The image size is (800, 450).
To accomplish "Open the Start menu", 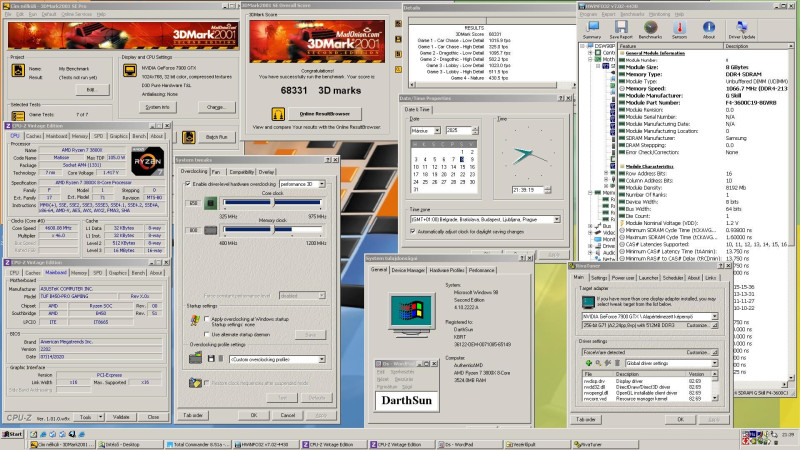I will pos(13,434).
